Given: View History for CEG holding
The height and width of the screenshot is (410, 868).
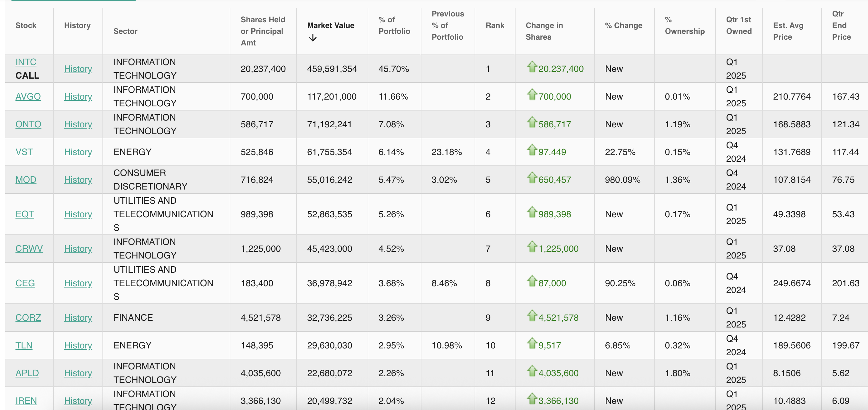Looking at the screenshot, I should pos(78,283).
